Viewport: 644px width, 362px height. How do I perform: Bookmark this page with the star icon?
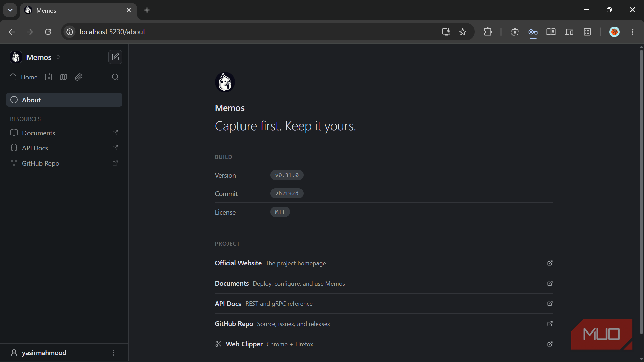click(463, 32)
